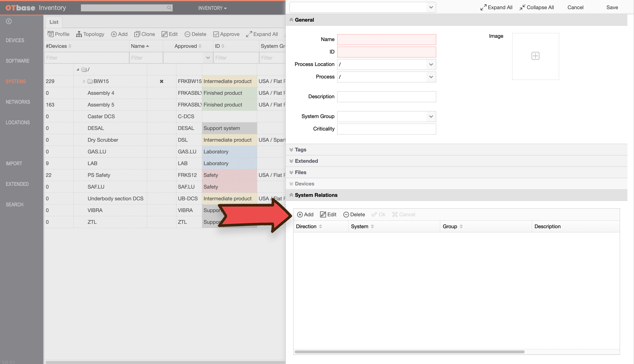The width and height of the screenshot is (634, 364).
Task: Open the system Profile view
Action: point(59,34)
